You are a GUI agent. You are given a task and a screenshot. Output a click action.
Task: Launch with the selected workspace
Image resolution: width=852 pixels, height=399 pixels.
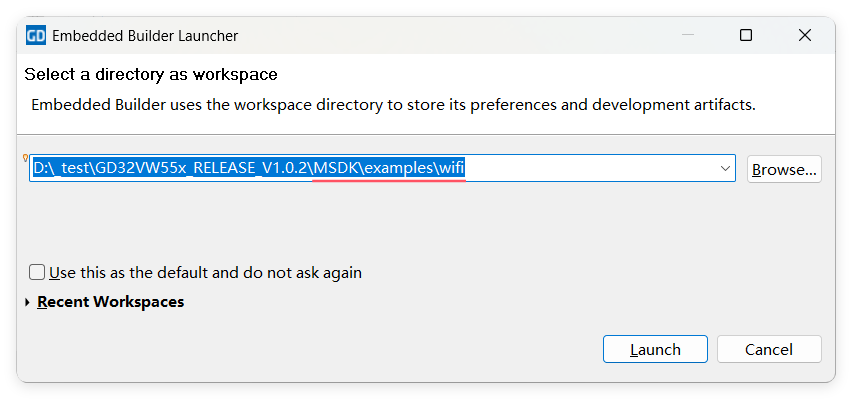click(655, 349)
